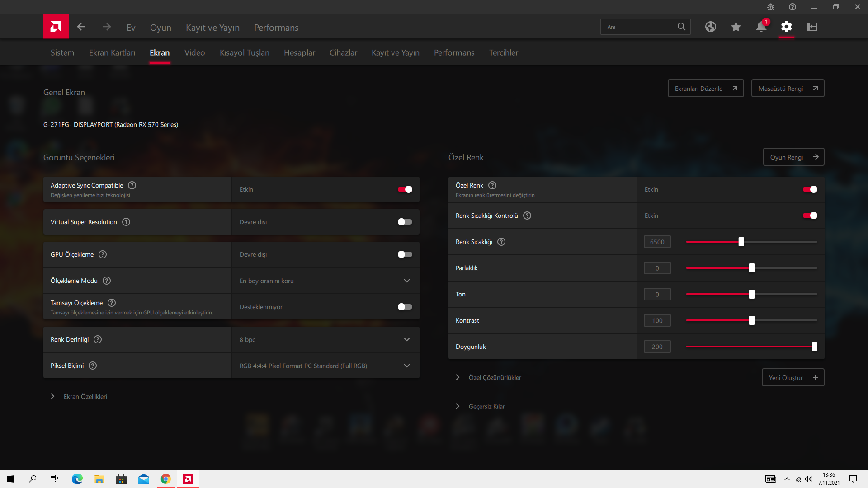Open the bug report icon
Viewport: 868px width, 488px height.
[x=770, y=7]
